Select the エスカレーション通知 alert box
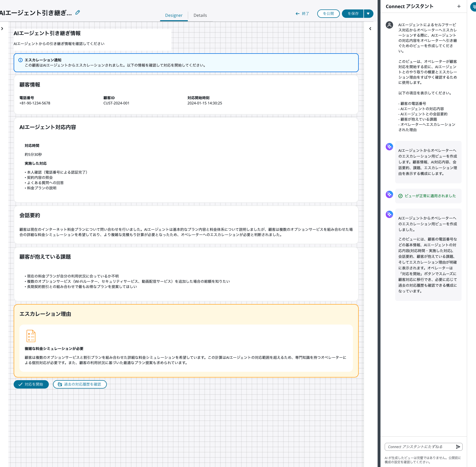476x467 pixels. coord(186,63)
